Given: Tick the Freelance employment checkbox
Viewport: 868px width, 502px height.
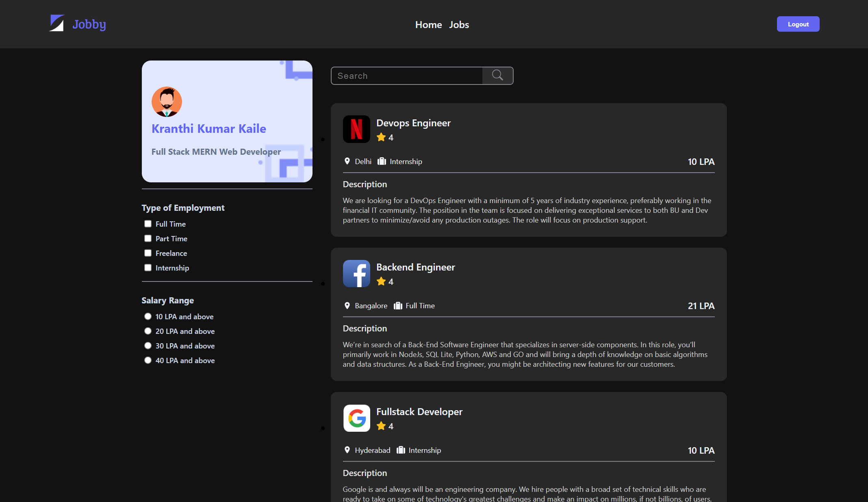Looking at the screenshot, I should [x=148, y=253].
